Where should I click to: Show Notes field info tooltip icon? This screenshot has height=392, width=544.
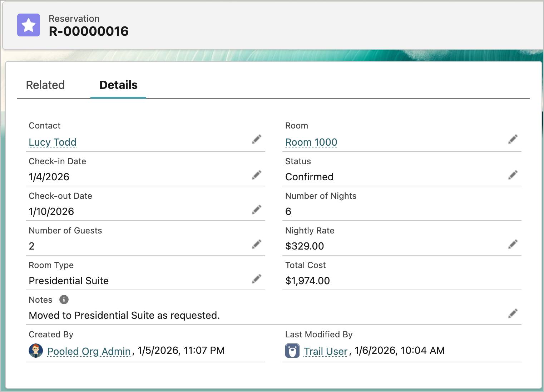[x=64, y=300]
